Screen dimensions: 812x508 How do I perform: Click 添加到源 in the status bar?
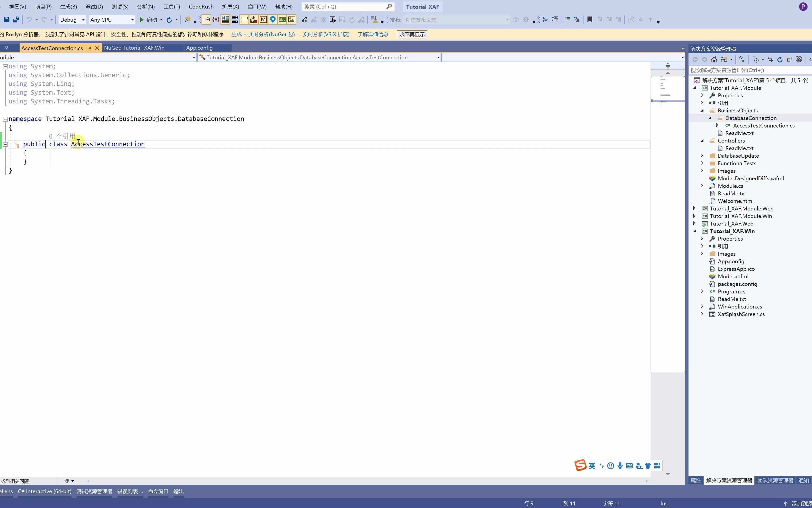coord(802,503)
